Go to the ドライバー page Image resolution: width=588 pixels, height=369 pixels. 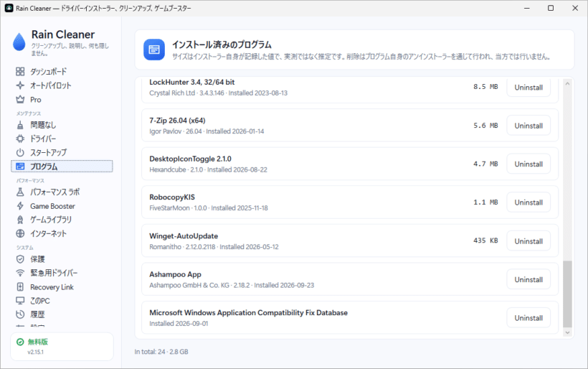coord(62,139)
